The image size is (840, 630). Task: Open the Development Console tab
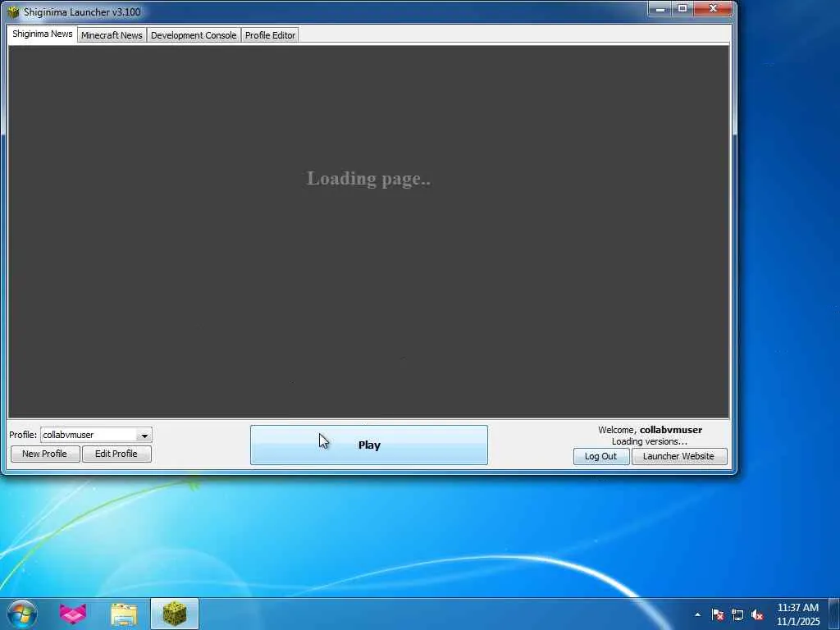point(194,35)
